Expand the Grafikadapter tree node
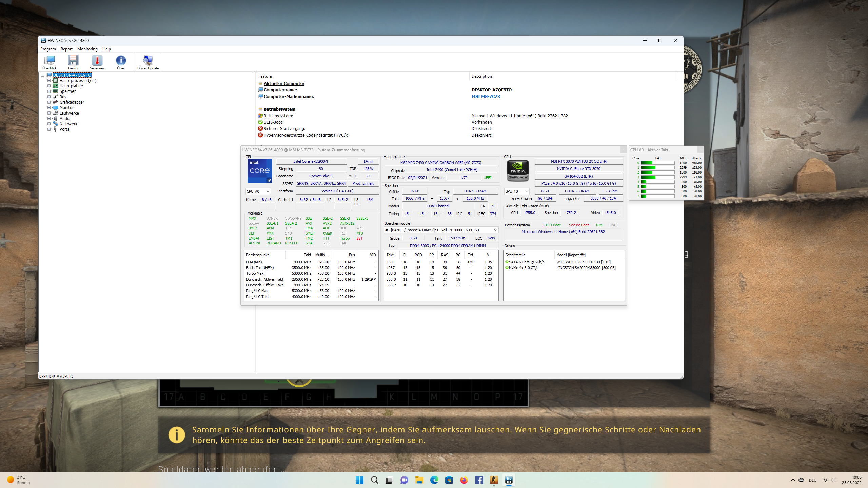868x488 pixels. coord(49,102)
